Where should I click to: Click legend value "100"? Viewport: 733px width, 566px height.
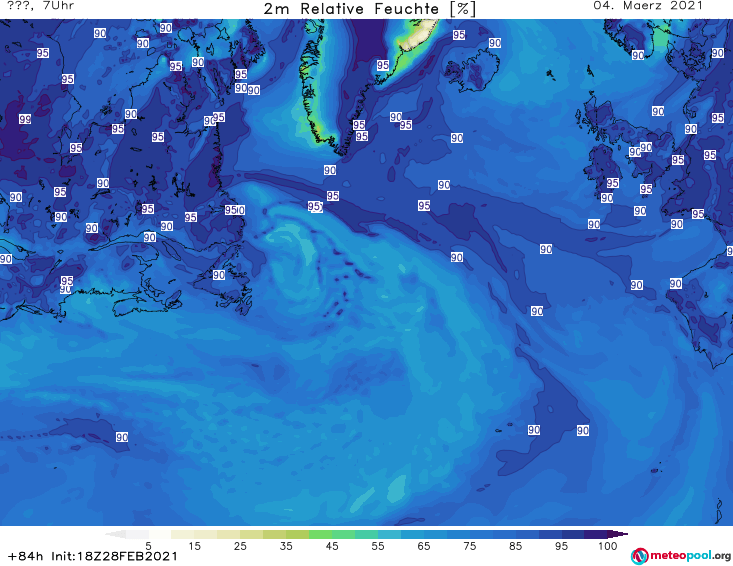tap(608, 546)
